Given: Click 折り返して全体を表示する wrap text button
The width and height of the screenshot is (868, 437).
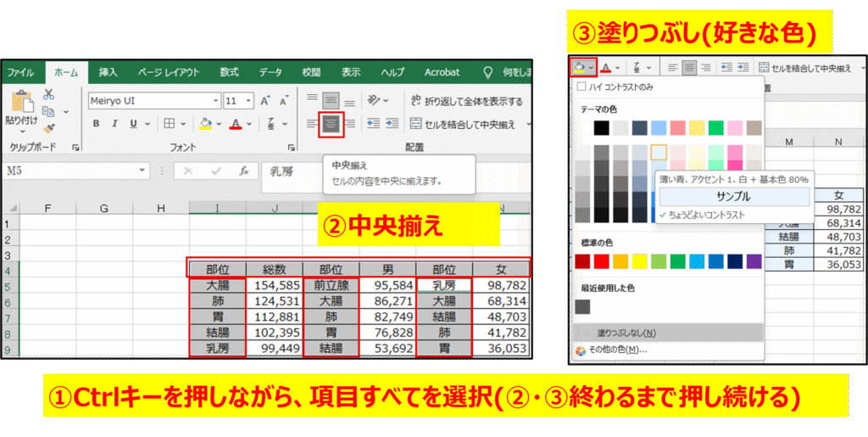Looking at the screenshot, I should pos(465,101).
